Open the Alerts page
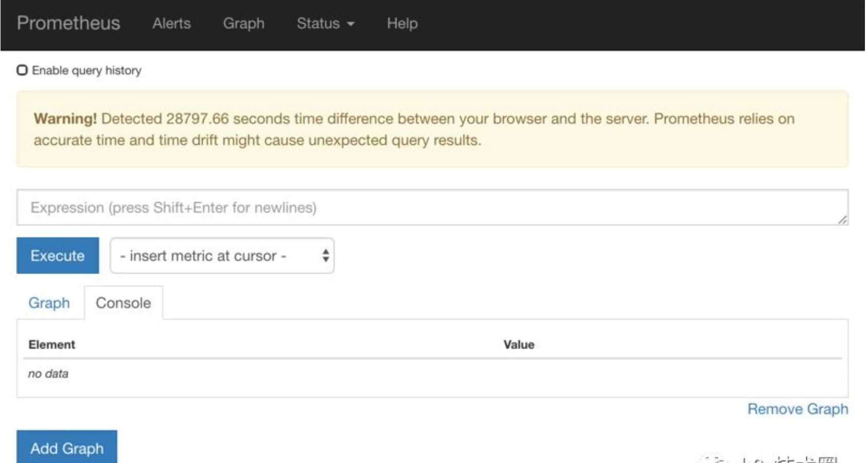 (x=171, y=23)
